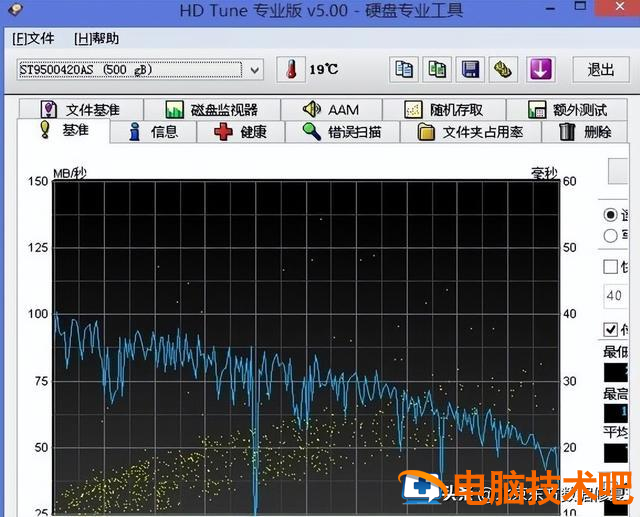Switch to the 磁盘监视器 tab
This screenshot has width=640, height=517.
click(212, 109)
